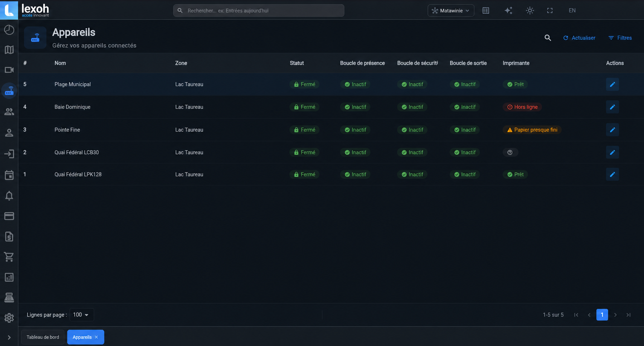This screenshot has height=346, width=644.
Task: Open the single person sidebar icon
Action: point(9,133)
